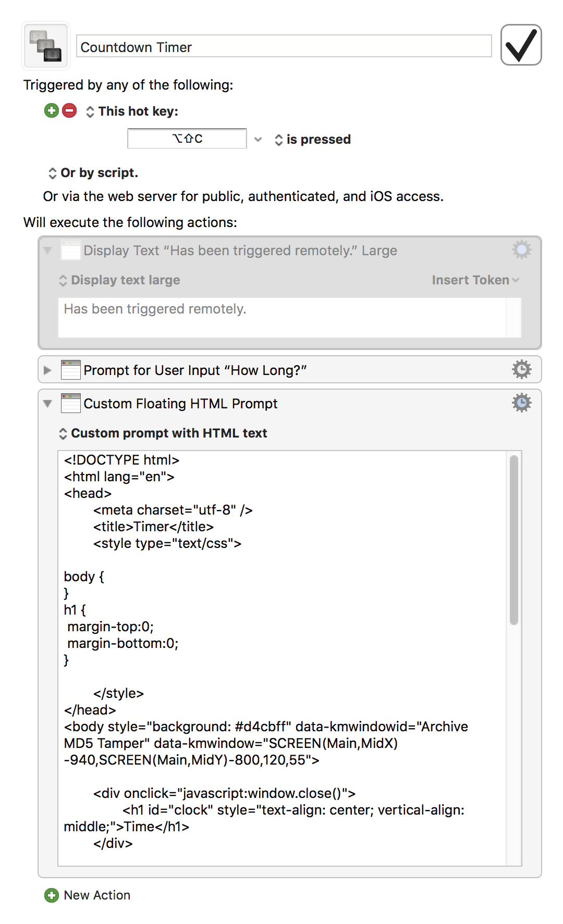Click the Custom Floating HTML Prompt action icon
The width and height of the screenshot is (563, 924).
pyautogui.click(x=70, y=403)
